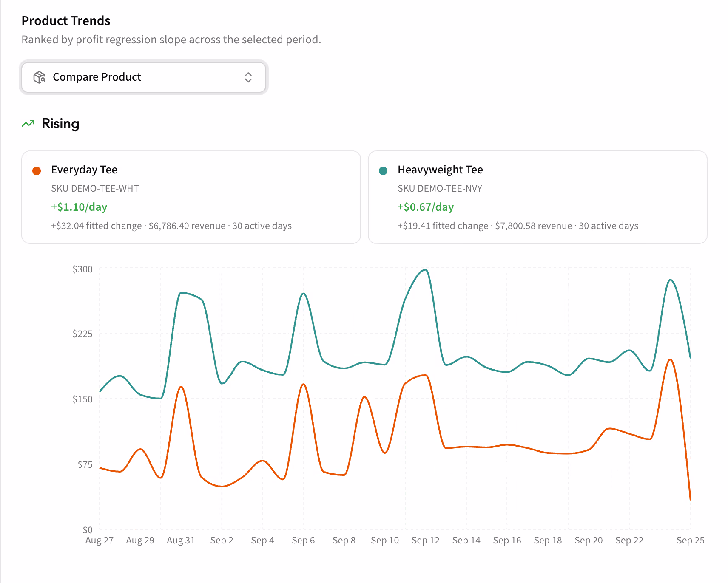This screenshot has width=728, height=583.
Task: Click the orange Everyday Tee color dot
Action: point(37,171)
